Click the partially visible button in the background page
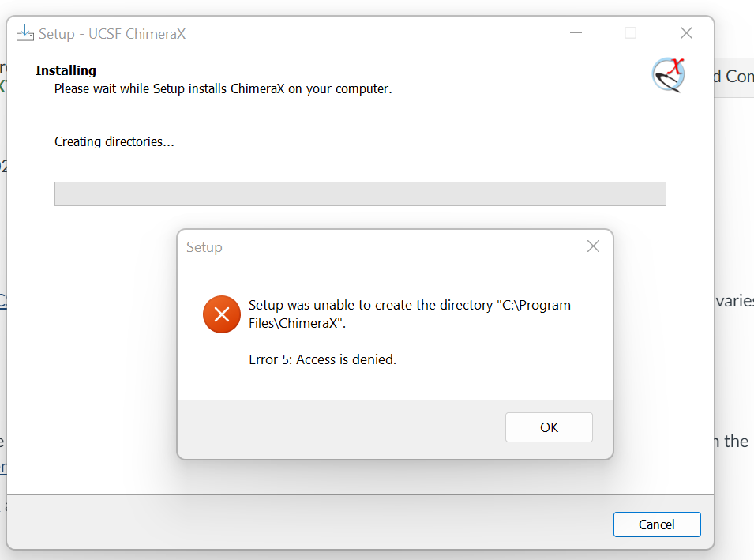The width and height of the screenshot is (754, 560). tap(734, 76)
